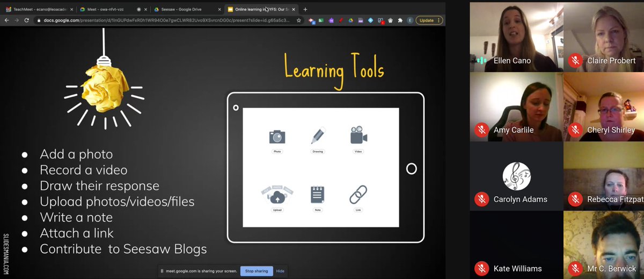Open the Google Drive extension icon
The height and width of the screenshot is (279, 644).
pos(350,20)
